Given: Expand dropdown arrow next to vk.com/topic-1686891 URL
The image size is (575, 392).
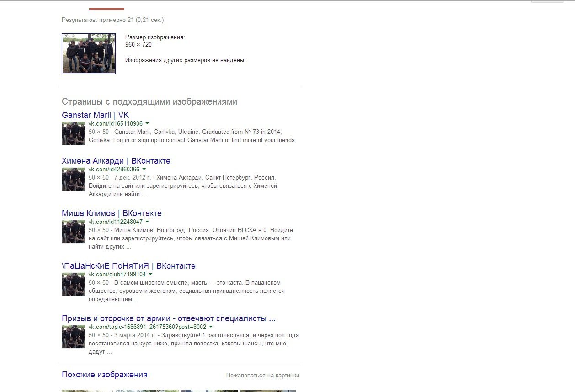Looking at the screenshot, I should click(x=211, y=327).
